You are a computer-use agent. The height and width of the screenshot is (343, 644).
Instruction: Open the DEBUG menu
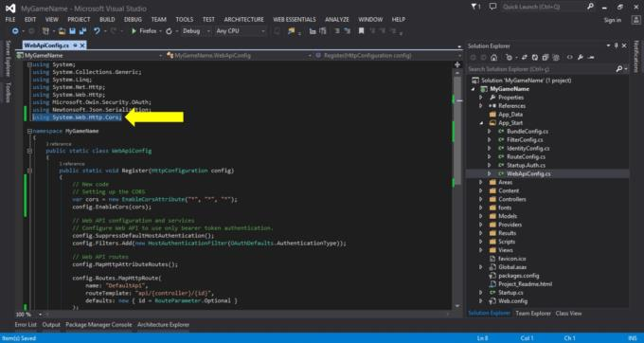pyautogui.click(x=133, y=19)
